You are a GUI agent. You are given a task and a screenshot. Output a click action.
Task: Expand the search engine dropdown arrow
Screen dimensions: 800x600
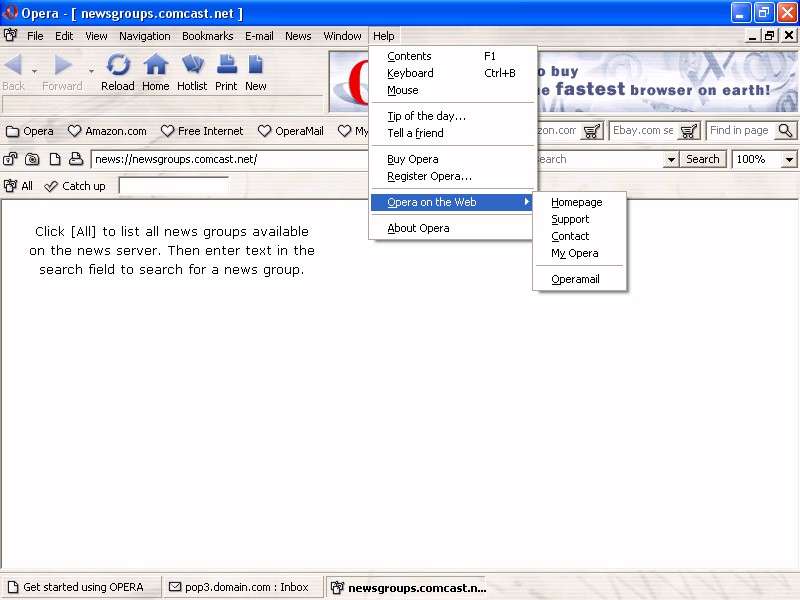670,159
